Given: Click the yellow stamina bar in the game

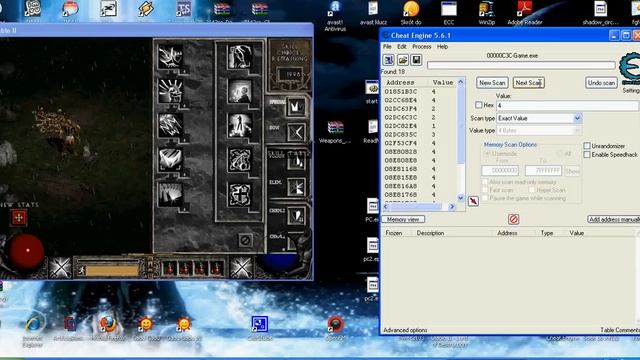Looking at the screenshot, I should tap(112, 270).
